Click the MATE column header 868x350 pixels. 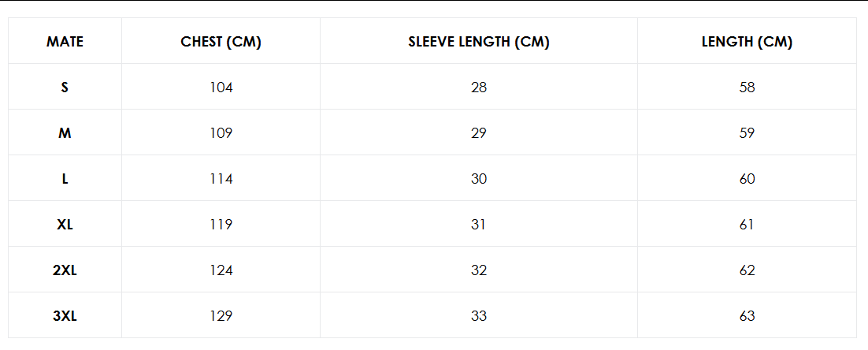click(65, 42)
